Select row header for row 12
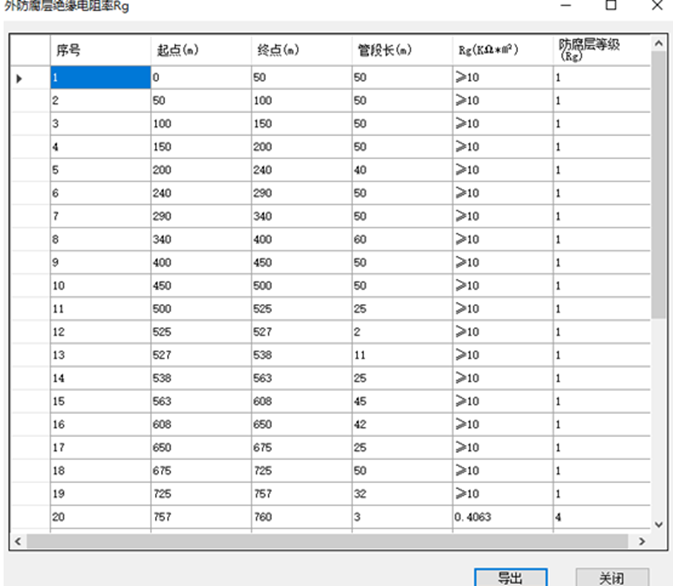Screen dimensions: 673x586 click(x=30, y=332)
